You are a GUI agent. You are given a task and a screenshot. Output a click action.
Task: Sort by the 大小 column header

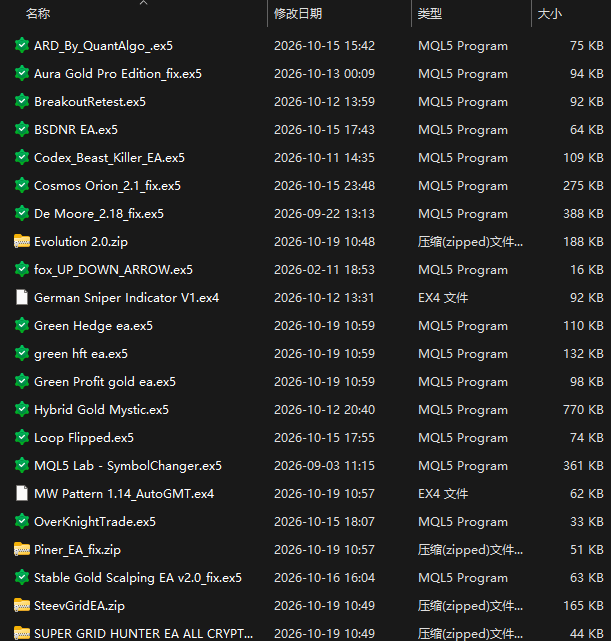click(550, 13)
